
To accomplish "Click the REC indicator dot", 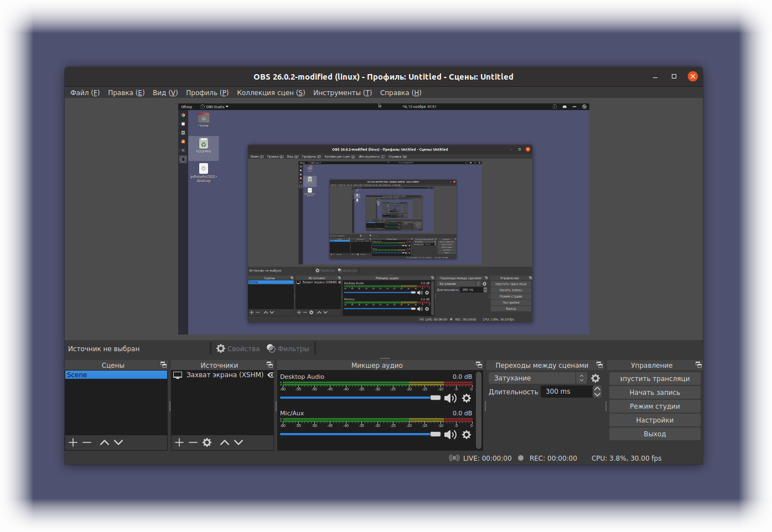I will 521,458.
